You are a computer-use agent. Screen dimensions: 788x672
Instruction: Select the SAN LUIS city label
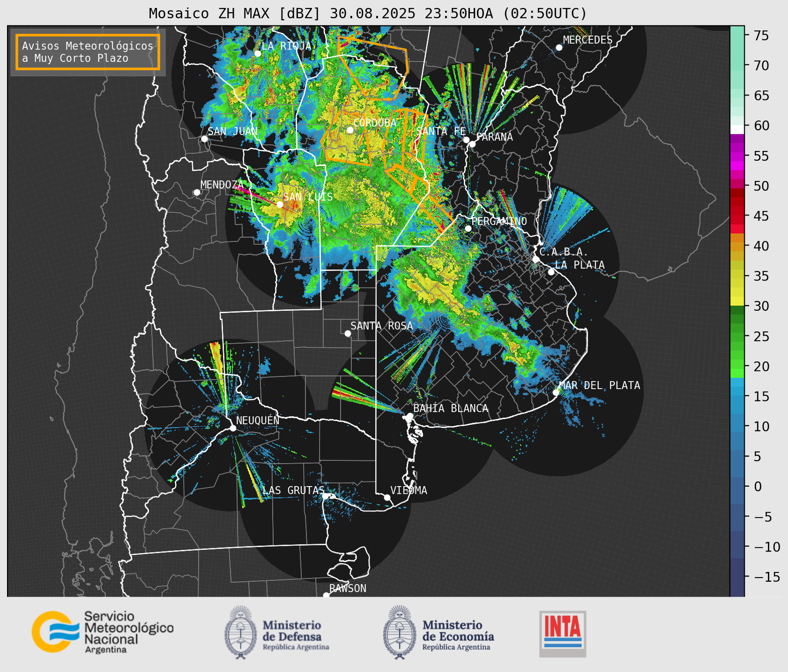[308, 197]
